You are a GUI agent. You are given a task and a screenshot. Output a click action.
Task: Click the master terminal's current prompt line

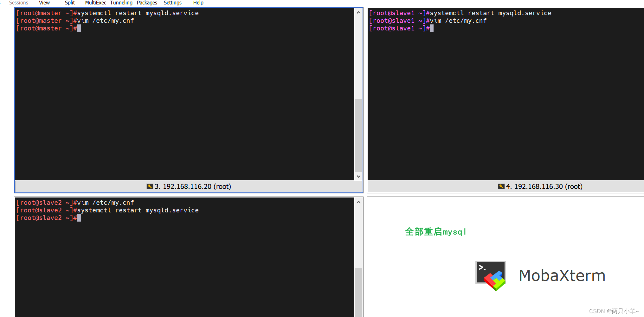click(48, 28)
